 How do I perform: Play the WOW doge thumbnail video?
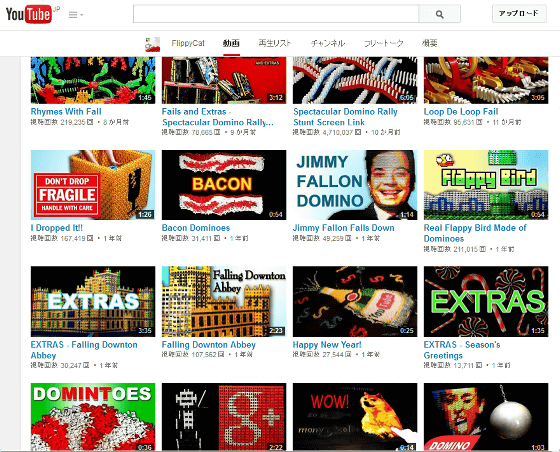click(x=355, y=417)
